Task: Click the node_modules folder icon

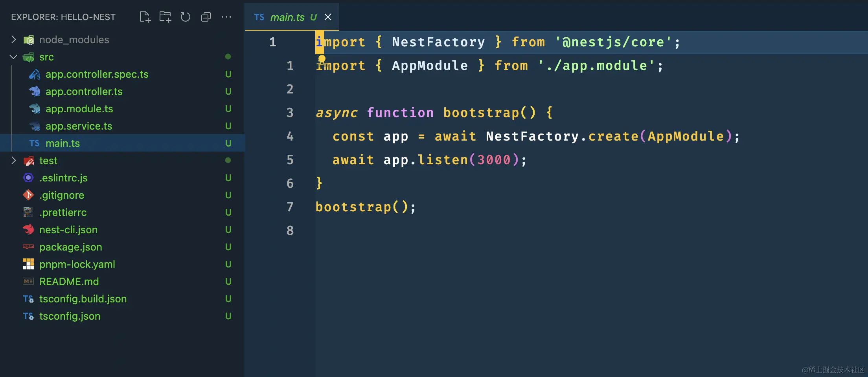Action: (x=29, y=40)
